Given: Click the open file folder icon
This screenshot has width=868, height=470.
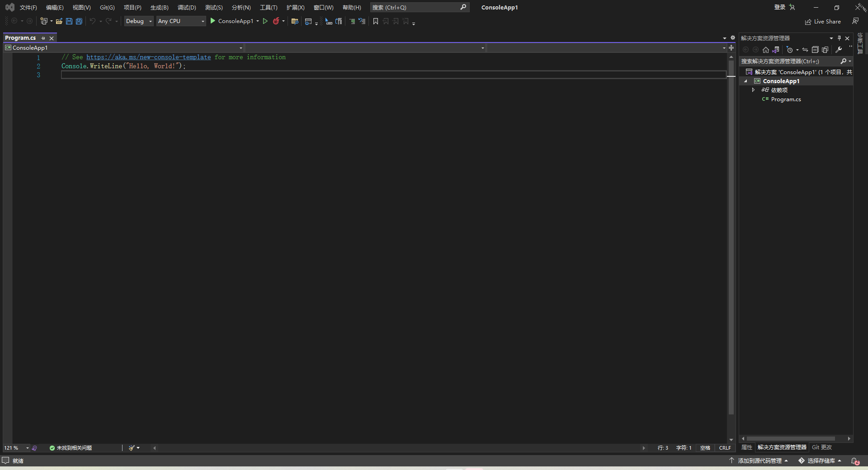Looking at the screenshot, I should (59, 21).
